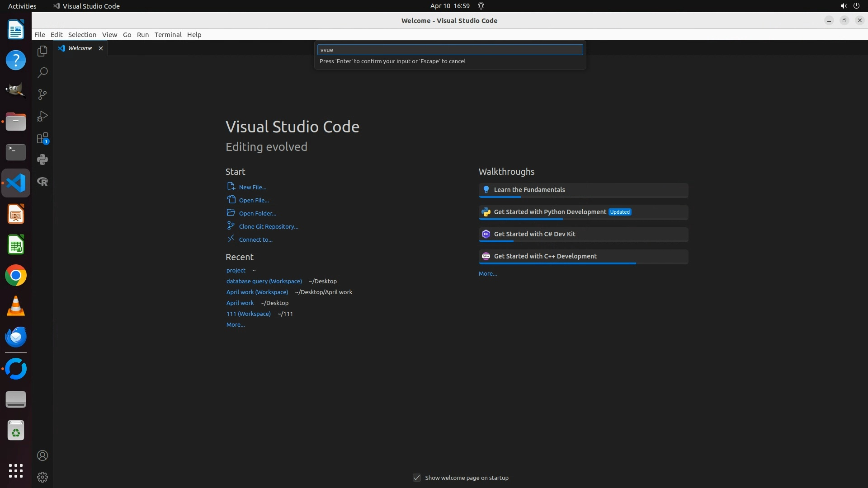Click the quick input text field
Screen dimensions: 868x488
(450, 50)
